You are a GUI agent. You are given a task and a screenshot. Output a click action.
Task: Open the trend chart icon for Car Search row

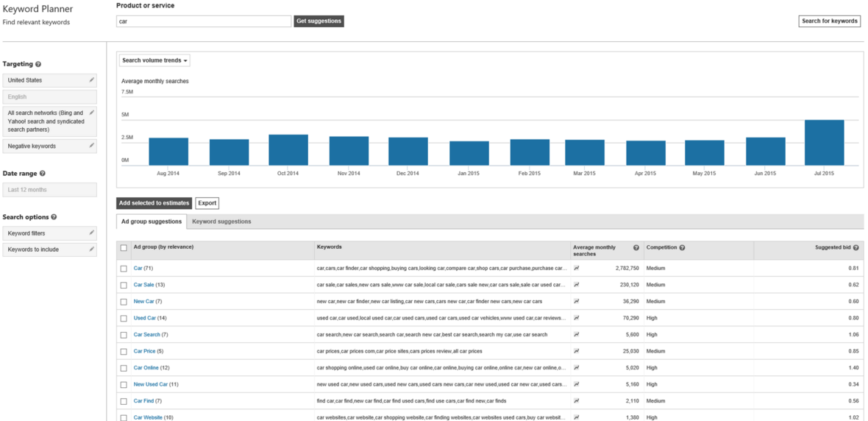pyautogui.click(x=576, y=335)
